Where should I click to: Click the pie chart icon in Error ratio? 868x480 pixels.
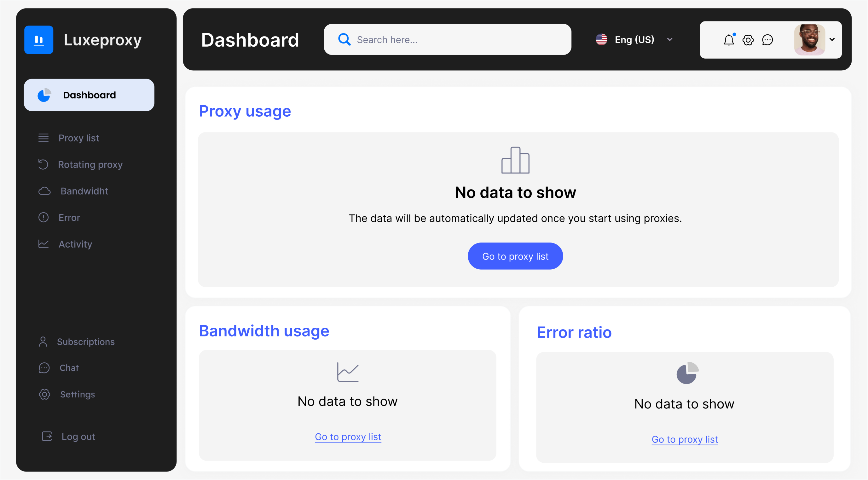coord(687,373)
